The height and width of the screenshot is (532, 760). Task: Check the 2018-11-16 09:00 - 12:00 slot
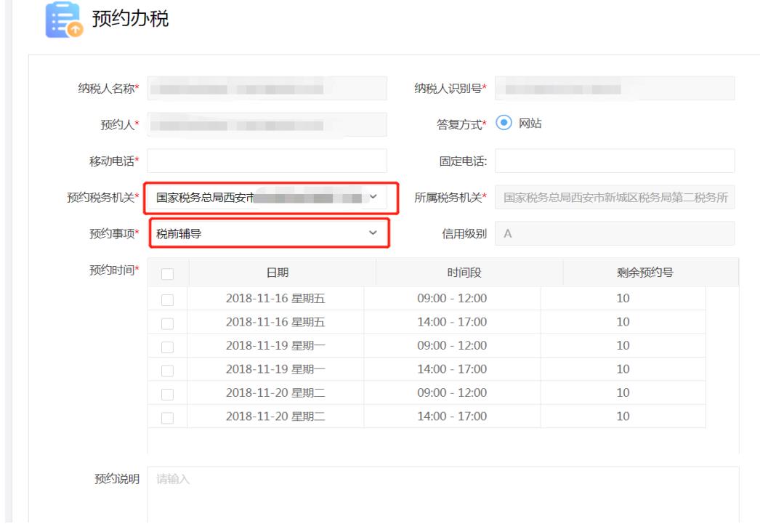(168, 299)
